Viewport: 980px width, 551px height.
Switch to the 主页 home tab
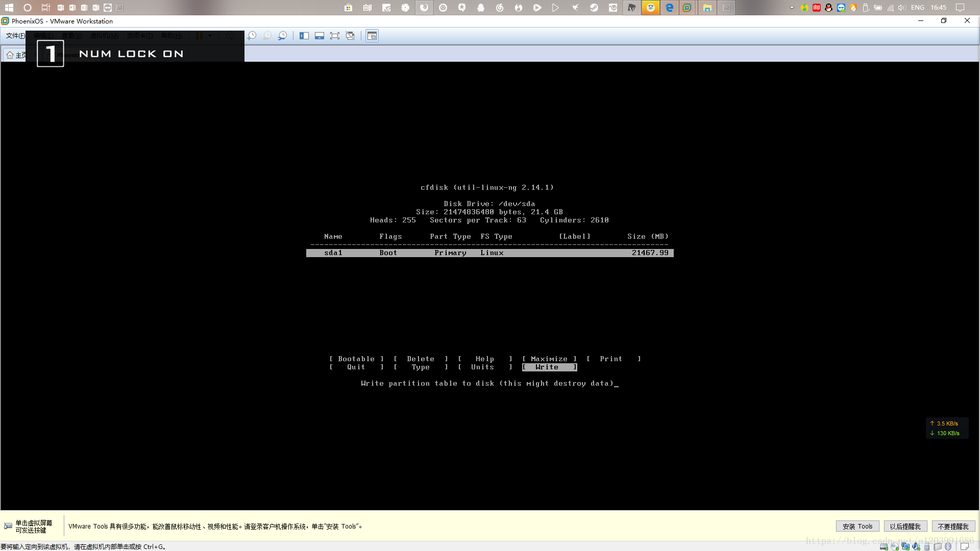[15, 55]
